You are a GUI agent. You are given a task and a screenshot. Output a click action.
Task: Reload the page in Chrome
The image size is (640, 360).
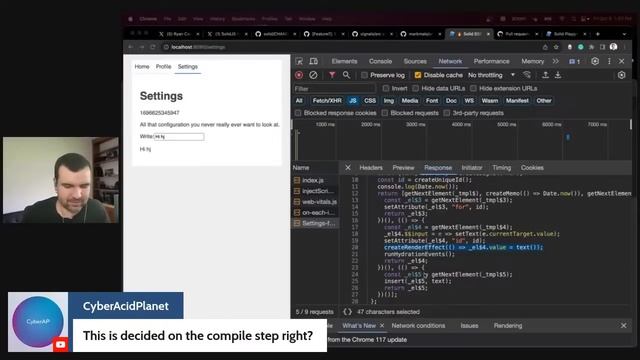[x=153, y=47]
